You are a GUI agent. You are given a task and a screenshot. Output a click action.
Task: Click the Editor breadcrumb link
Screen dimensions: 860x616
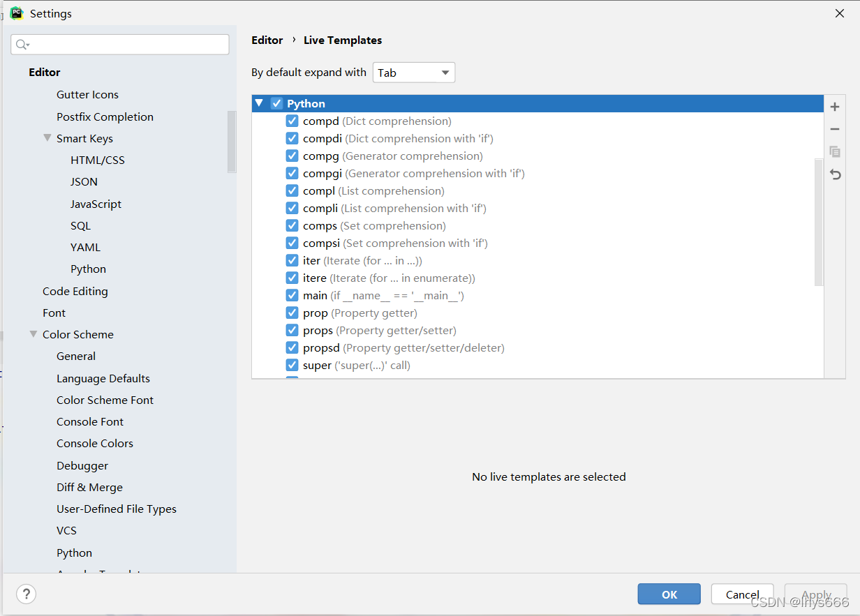pos(267,40)
